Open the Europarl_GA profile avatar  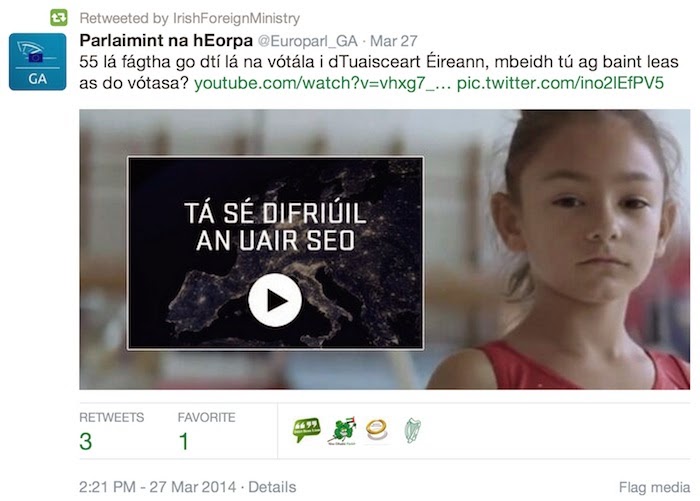pyautogui.click(x=38, y=62)
